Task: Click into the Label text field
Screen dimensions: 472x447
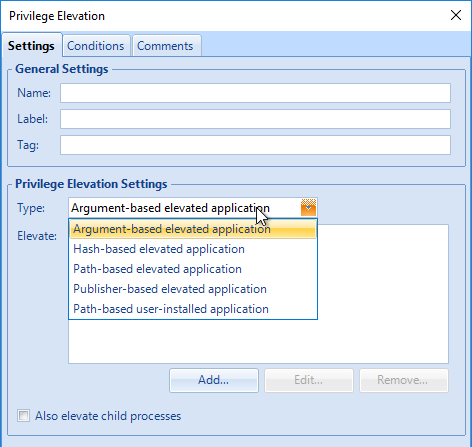Action: pyautogui.click(x=255, y=119)
